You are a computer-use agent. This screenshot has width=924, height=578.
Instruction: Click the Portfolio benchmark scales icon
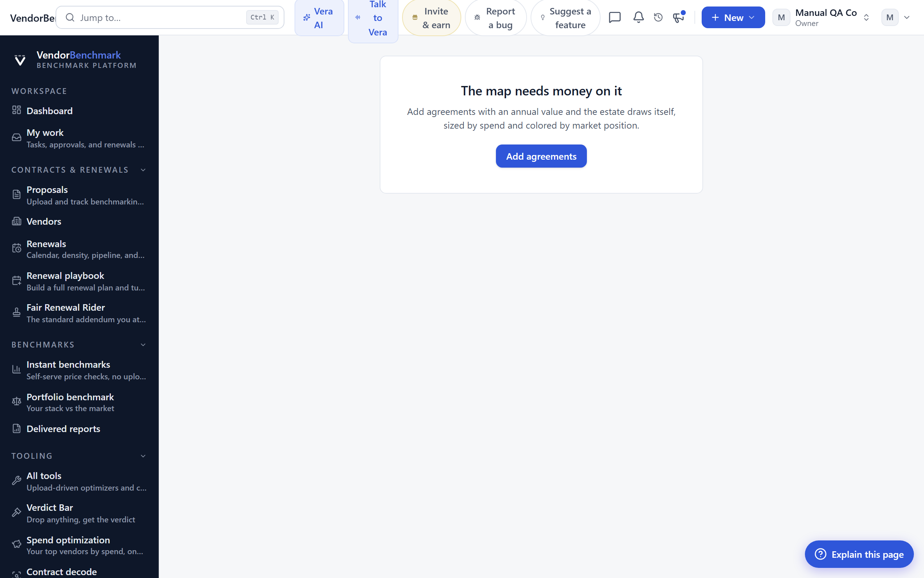tap(16, 401)
